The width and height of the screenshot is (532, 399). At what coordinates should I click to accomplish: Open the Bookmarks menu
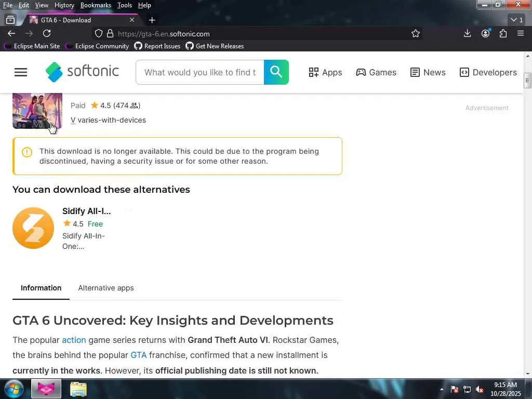96,5
